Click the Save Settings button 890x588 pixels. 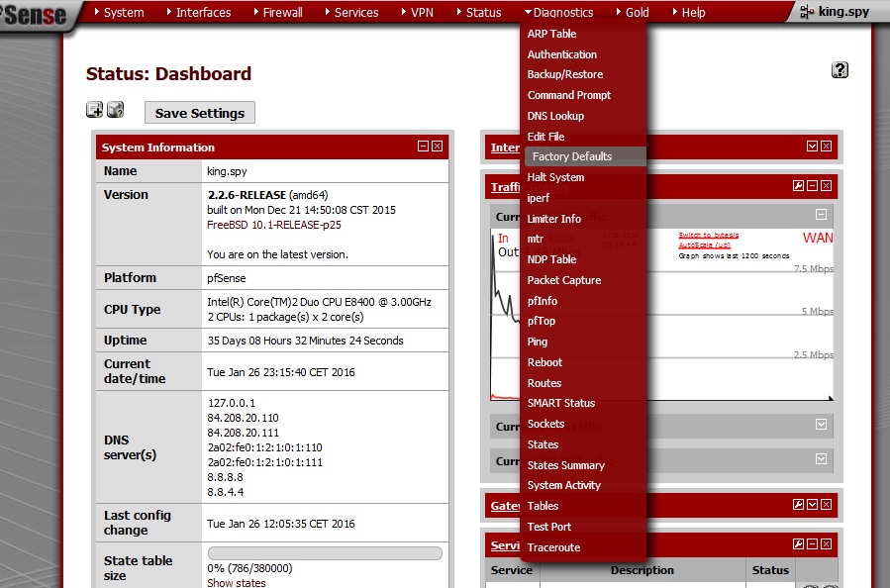click(200, 113)
